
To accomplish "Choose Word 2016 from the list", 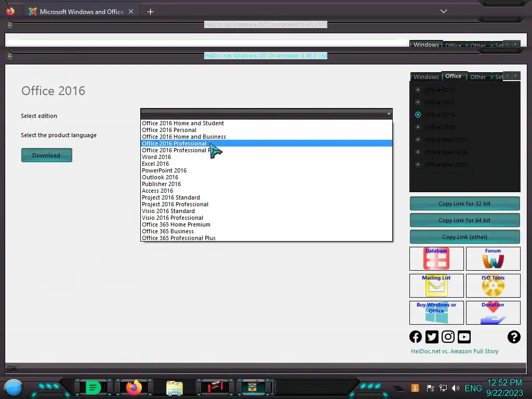I will [x=267, y=157].
